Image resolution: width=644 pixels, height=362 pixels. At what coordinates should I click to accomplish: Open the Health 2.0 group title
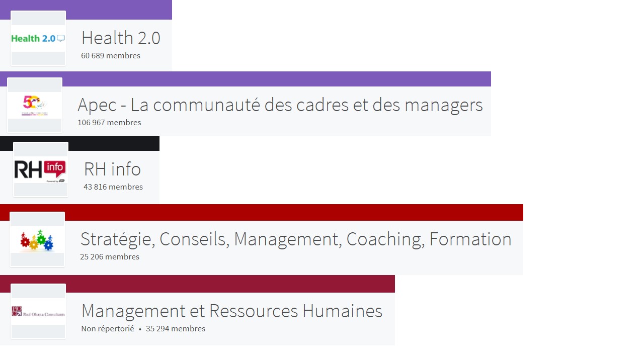[121, 38]
